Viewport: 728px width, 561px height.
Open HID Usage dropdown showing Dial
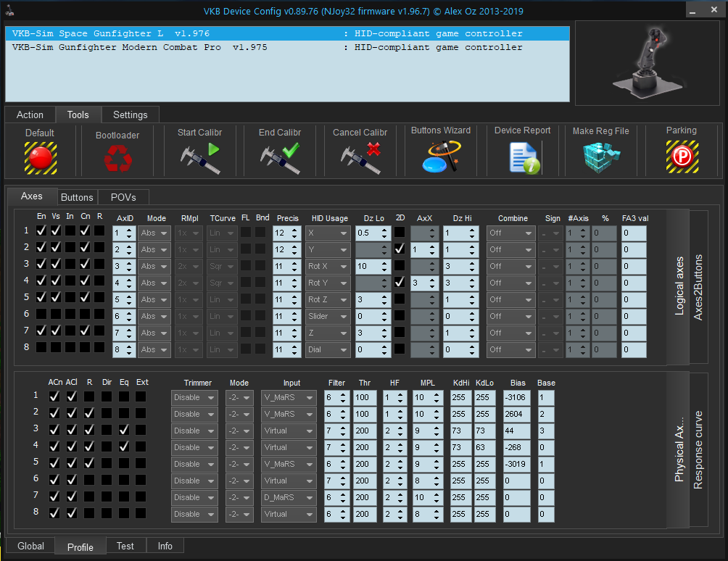point(328,350)
